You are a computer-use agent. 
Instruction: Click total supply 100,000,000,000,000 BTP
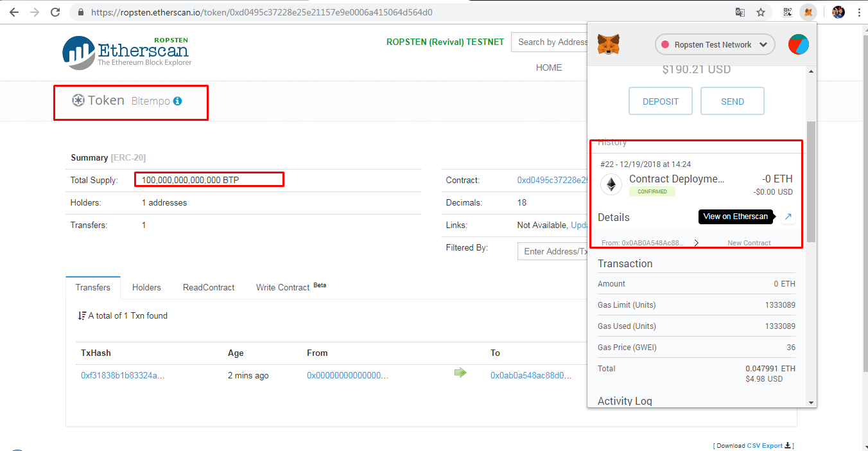click(190, 181)
